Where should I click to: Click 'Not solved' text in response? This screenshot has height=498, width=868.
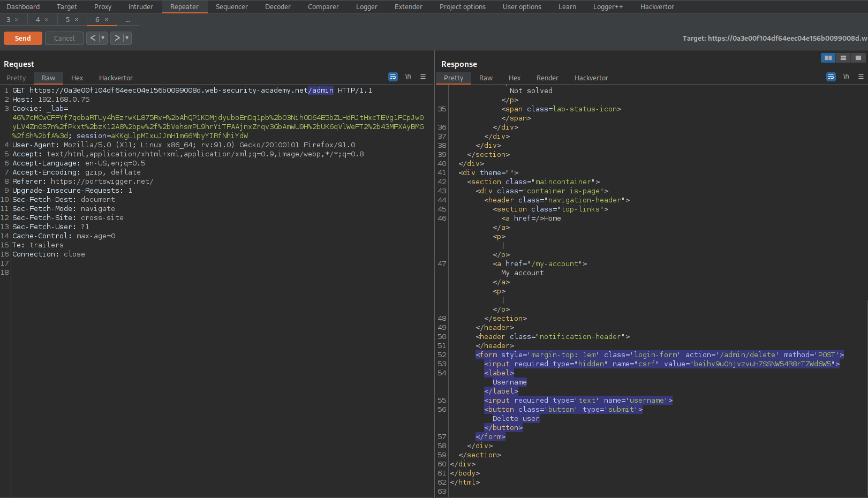531,90
